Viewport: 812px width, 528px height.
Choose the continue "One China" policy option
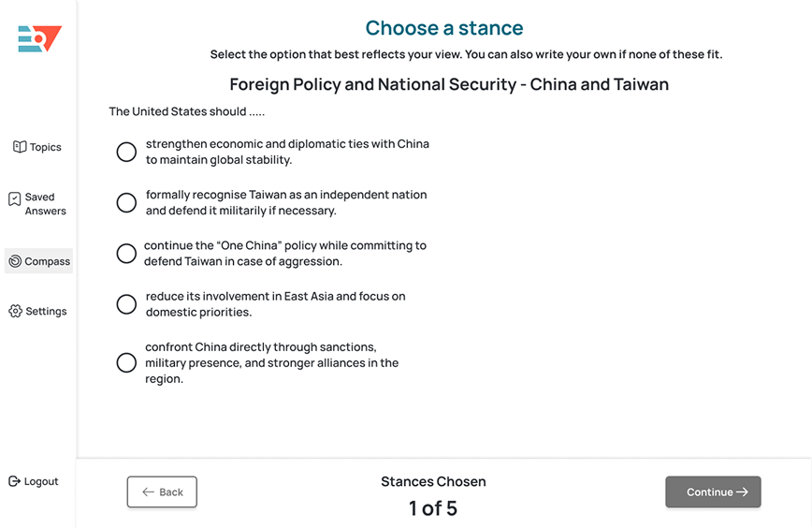[x=126, y=254]
